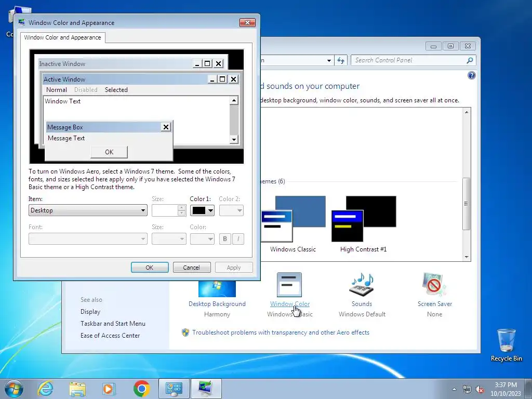The width and height of the screenshot is (532, 399).
Task: Click the Aero troubleshoot shield icon
Action: [185, 332]
